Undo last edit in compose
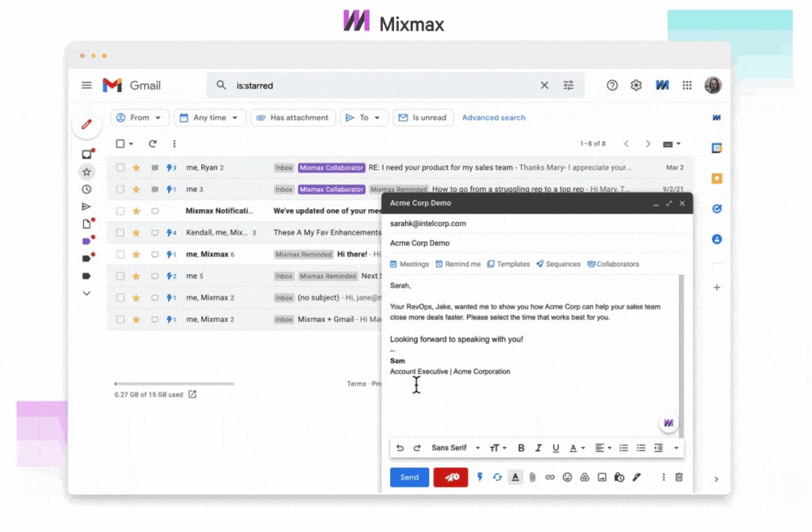Screen dimensions: 812x532 pos(400,448)
